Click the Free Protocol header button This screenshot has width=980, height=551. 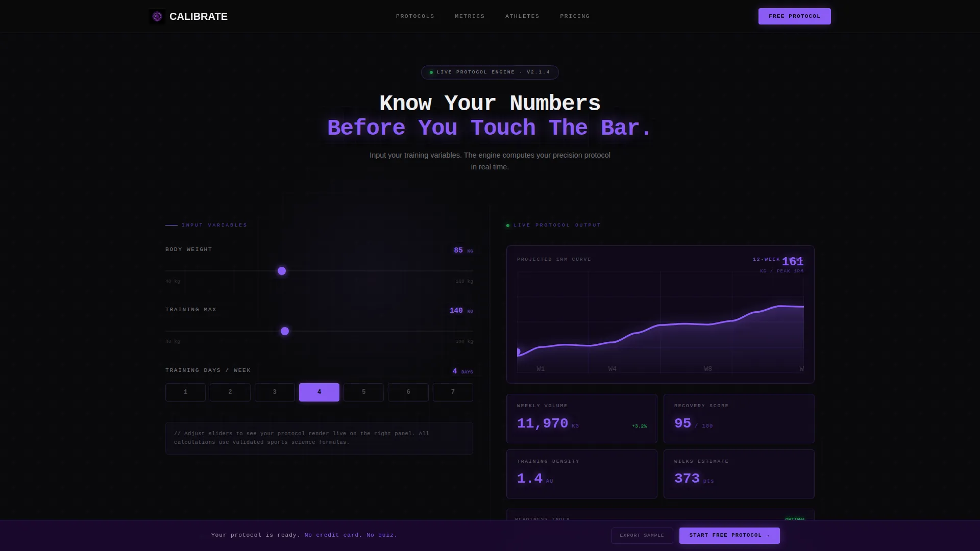coord(794,16)
